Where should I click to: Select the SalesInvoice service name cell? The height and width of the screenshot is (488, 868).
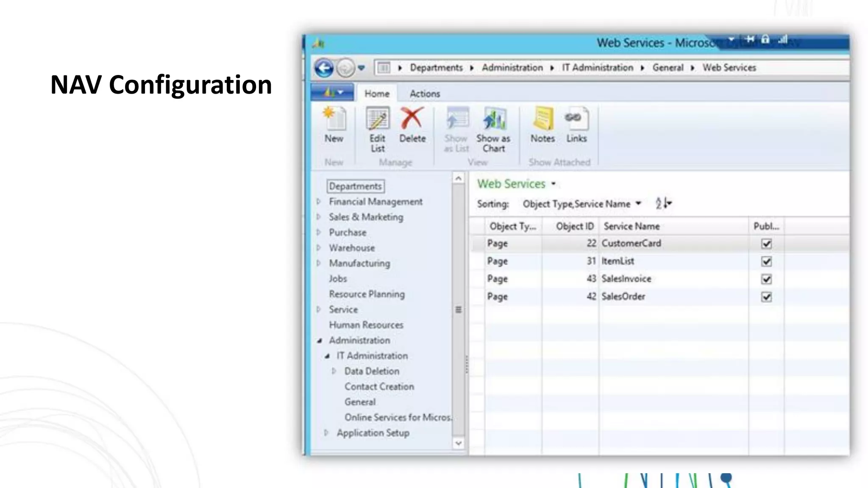click(x=674, y=279)
